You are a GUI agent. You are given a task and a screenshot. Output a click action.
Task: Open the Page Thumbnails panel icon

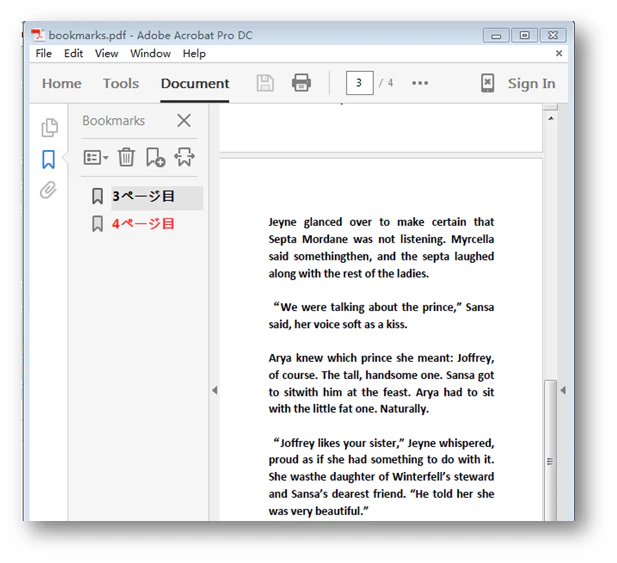(x=49, y=127)
